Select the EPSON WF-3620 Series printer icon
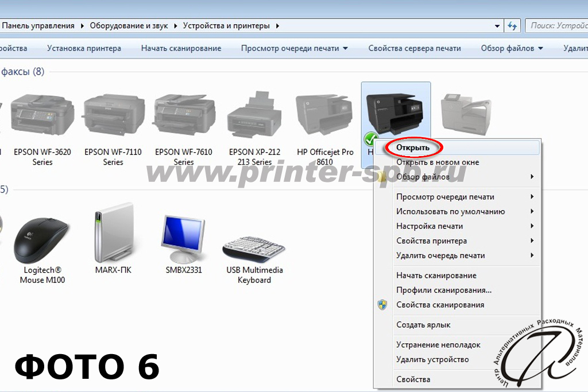 [x=42, y=115]
